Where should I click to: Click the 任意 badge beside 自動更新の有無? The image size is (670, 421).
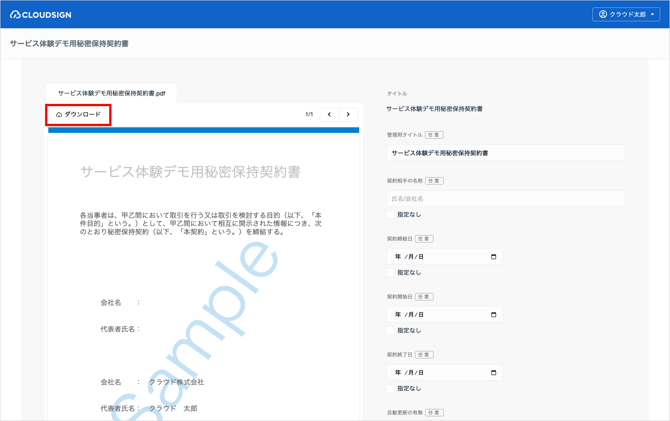434,413
